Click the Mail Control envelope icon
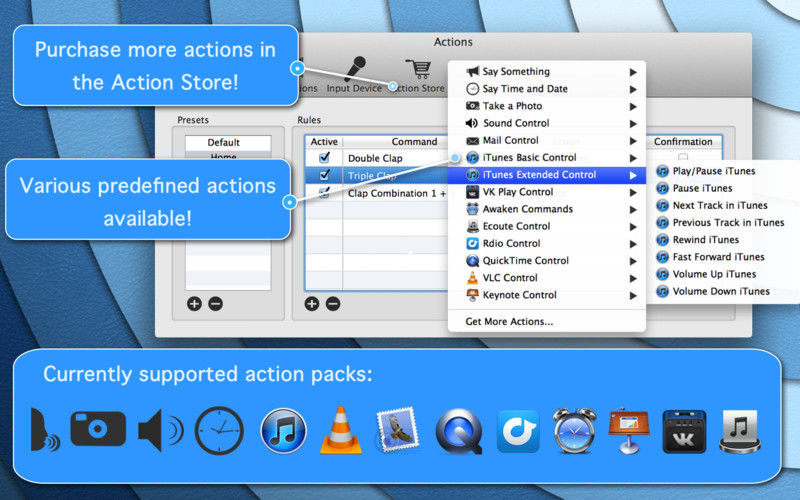The image size is (800, 500). (472, 141)
